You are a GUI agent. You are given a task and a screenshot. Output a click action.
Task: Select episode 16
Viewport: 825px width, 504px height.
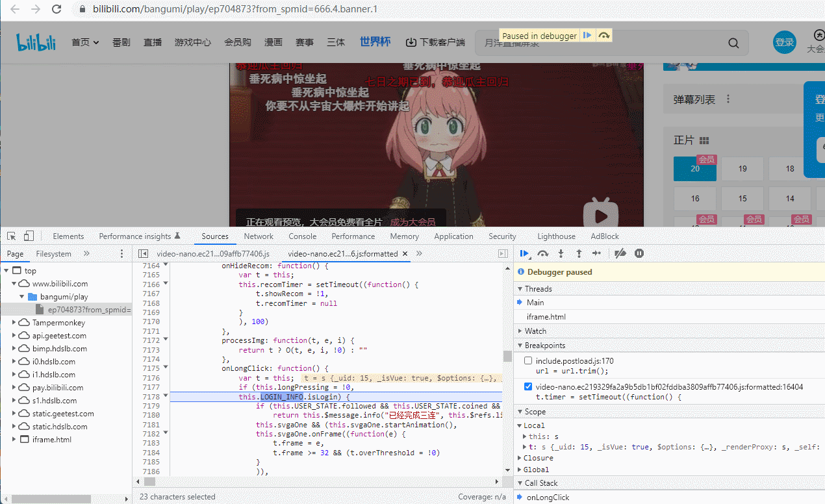click(x=695, y=199)
